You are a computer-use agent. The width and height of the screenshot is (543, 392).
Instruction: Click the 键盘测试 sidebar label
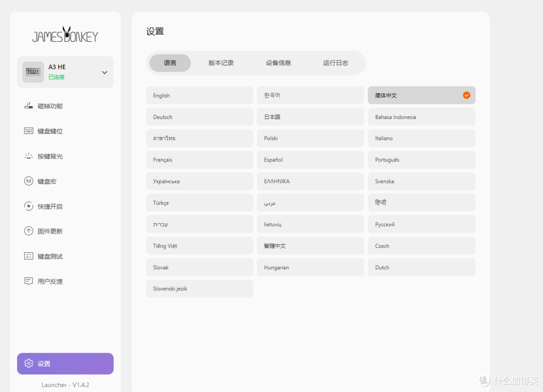click(50, 257)
